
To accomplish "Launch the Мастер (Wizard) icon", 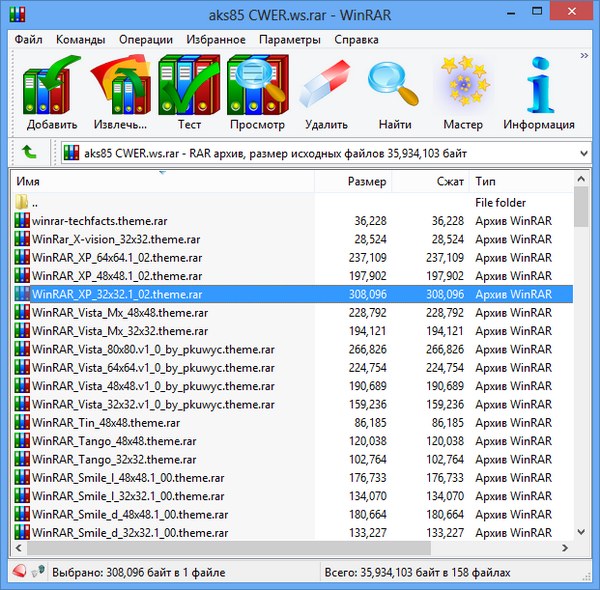I will coord(463,93).
